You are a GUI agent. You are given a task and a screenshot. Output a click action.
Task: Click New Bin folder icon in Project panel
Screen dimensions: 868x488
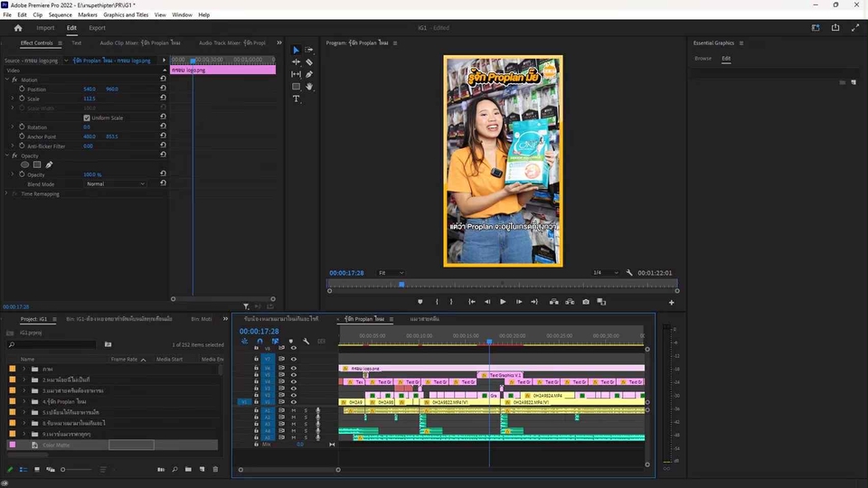pos(188,469)
